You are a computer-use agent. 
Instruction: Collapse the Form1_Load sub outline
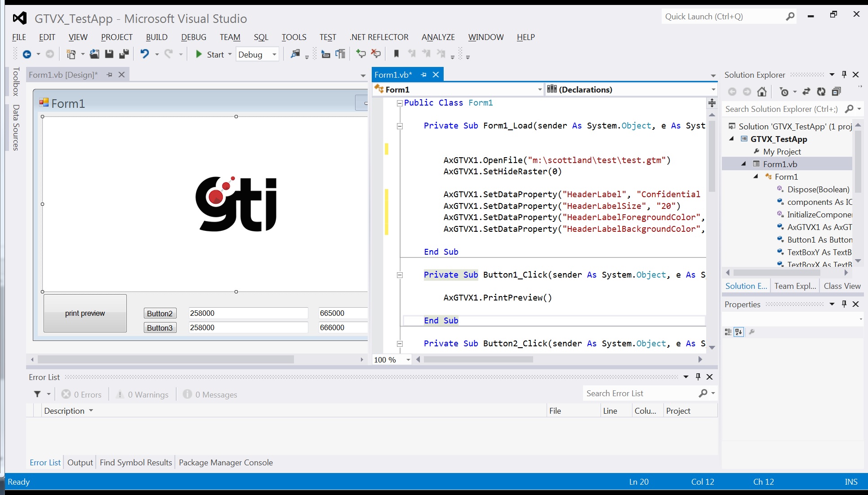400,126
